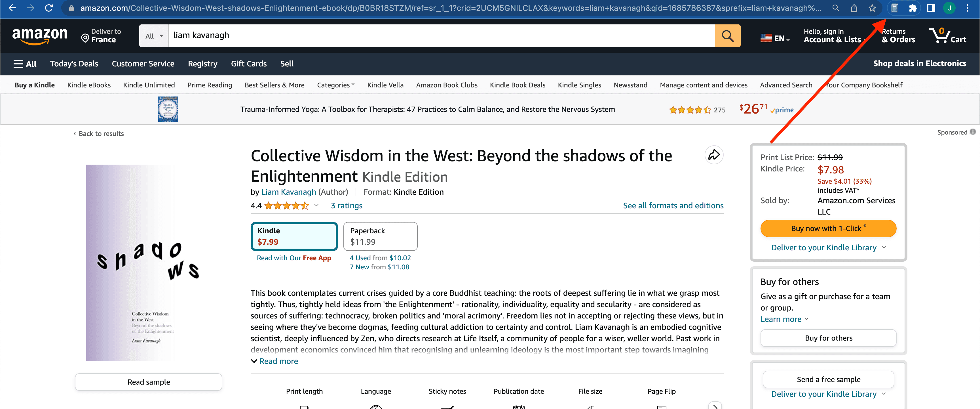Image resolution: width=980 pixels, height=409 pixels.
Task: Select the Kindle $7.99 format option
Action: [x=294, y=236]
